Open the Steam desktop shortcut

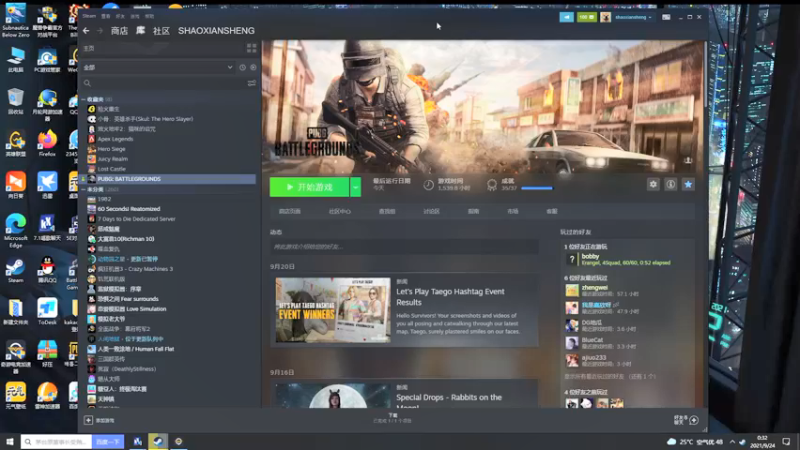click(15, 271)
